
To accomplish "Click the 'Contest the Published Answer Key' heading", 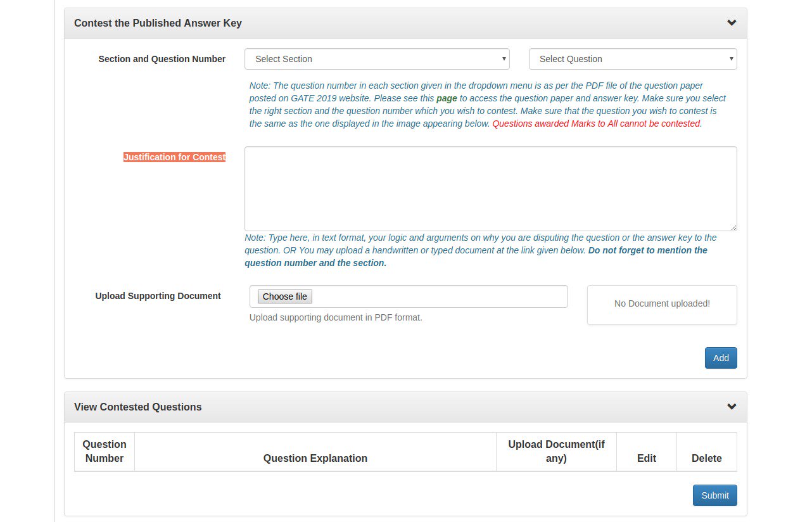I will 158,23.
